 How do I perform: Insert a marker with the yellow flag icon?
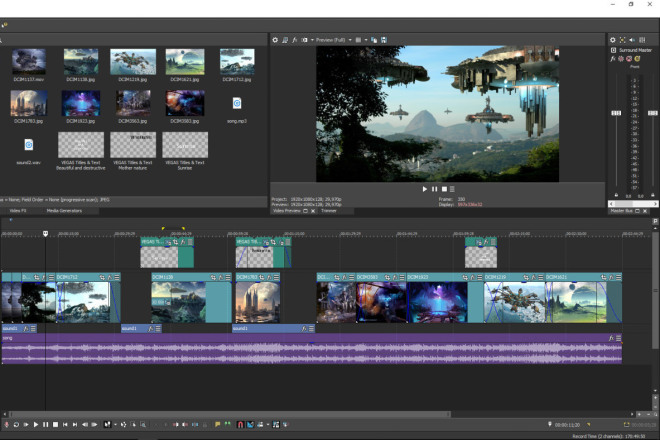[x=218, y=424]
